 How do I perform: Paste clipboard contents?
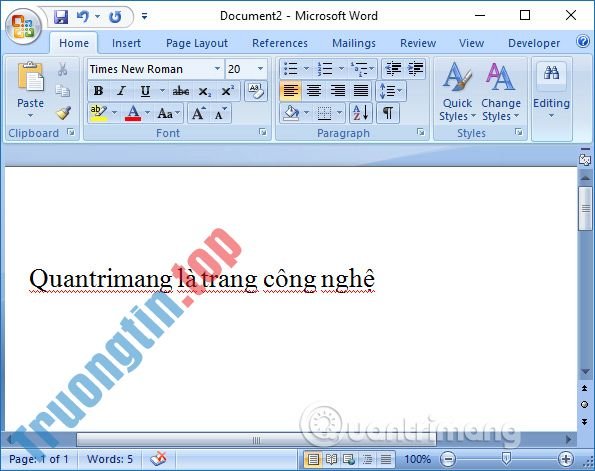tap(30, 78)
